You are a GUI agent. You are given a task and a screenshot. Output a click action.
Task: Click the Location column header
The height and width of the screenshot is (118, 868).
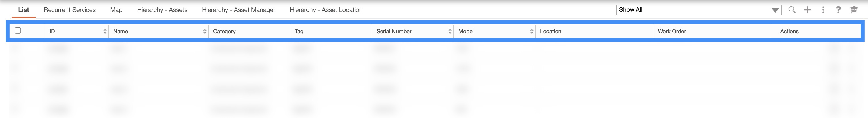click(x=551, y=32)
